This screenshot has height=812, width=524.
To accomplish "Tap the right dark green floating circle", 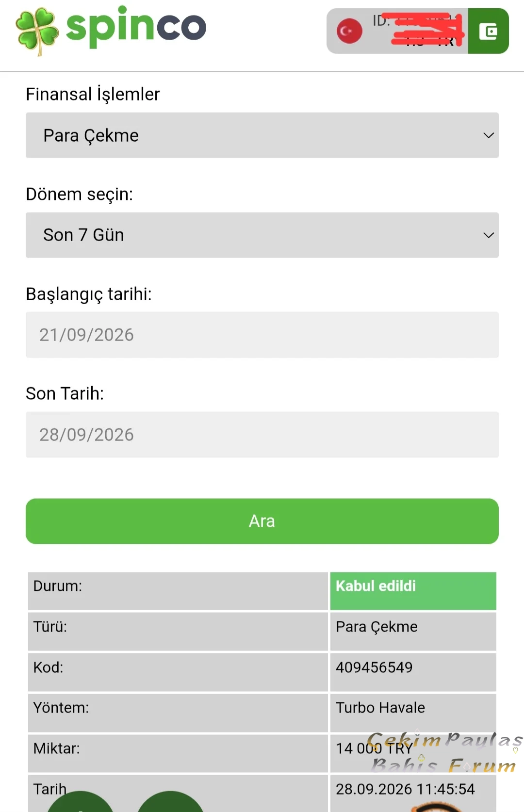I will click(x=170, y=802).
